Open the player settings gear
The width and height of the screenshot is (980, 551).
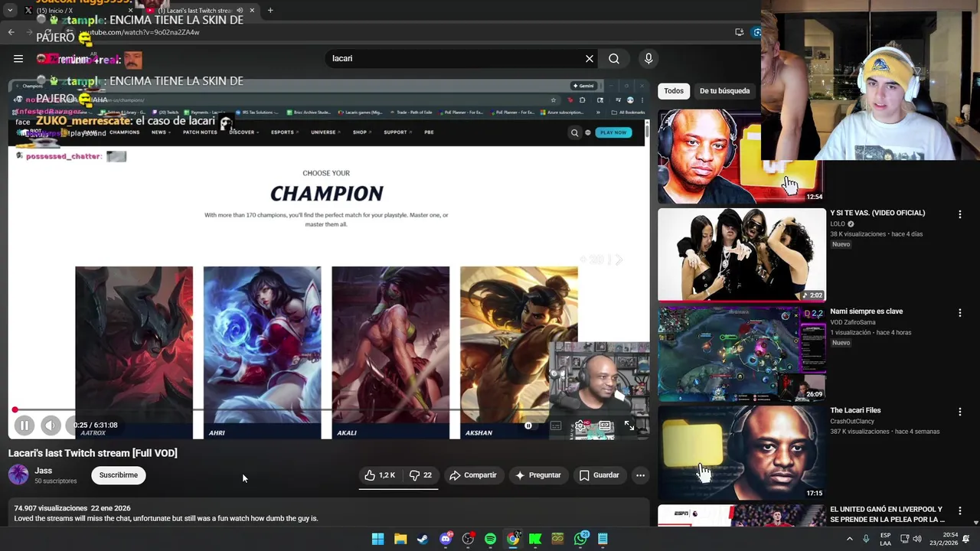[580, 425]
